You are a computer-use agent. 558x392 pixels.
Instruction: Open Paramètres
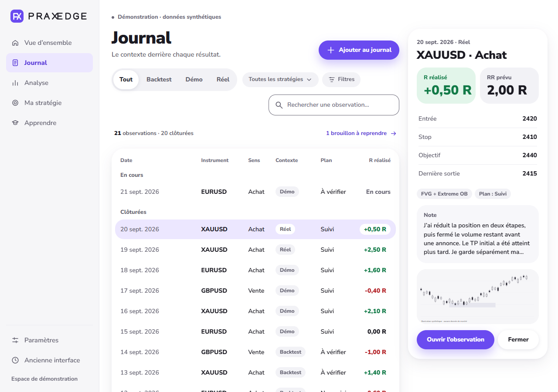click(49, 340)
